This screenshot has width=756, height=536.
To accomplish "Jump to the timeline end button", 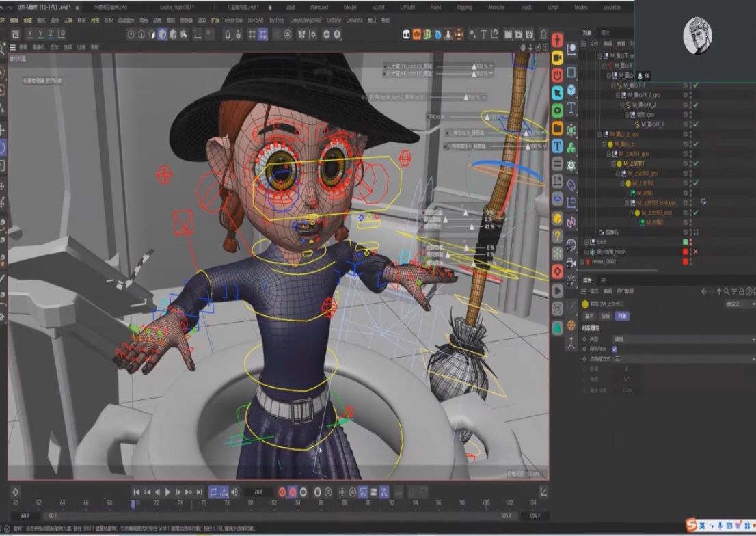I will 199,492.
